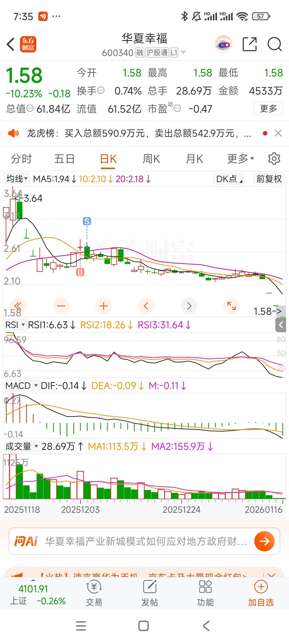Open the 成交量 indicator dropdown
289x644 pixels.
(22, 446)
